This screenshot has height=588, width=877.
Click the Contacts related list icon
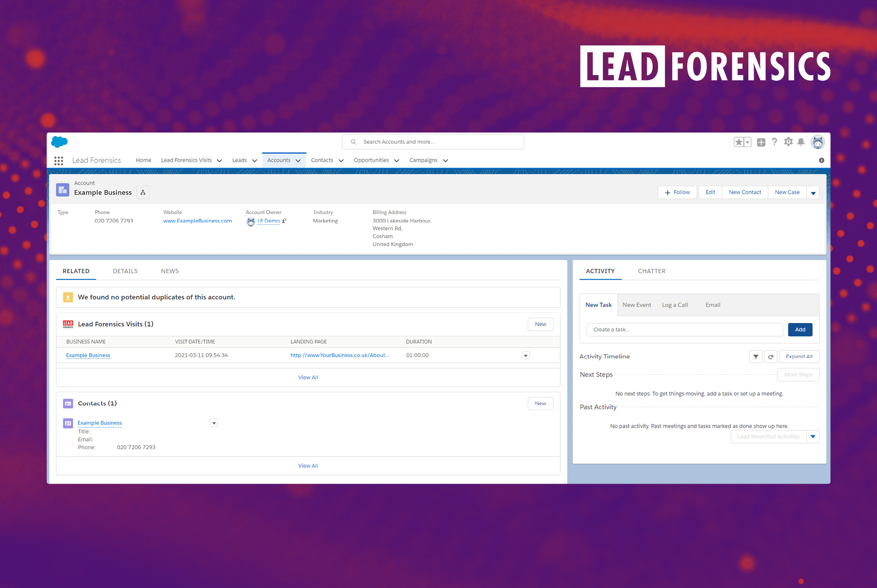68,404
